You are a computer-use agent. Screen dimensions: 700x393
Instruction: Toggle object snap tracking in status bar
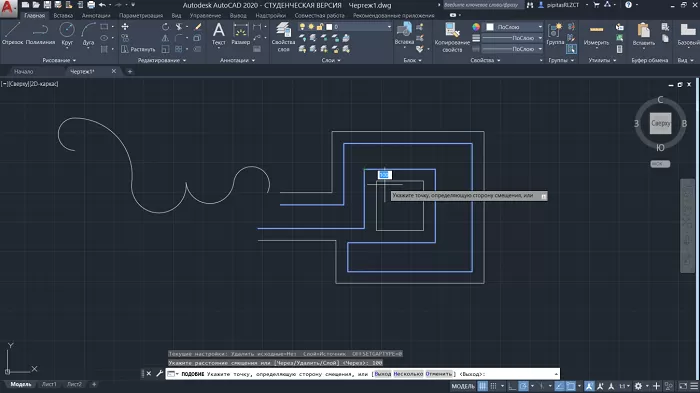pyautogui.click(x=559, y=386)
